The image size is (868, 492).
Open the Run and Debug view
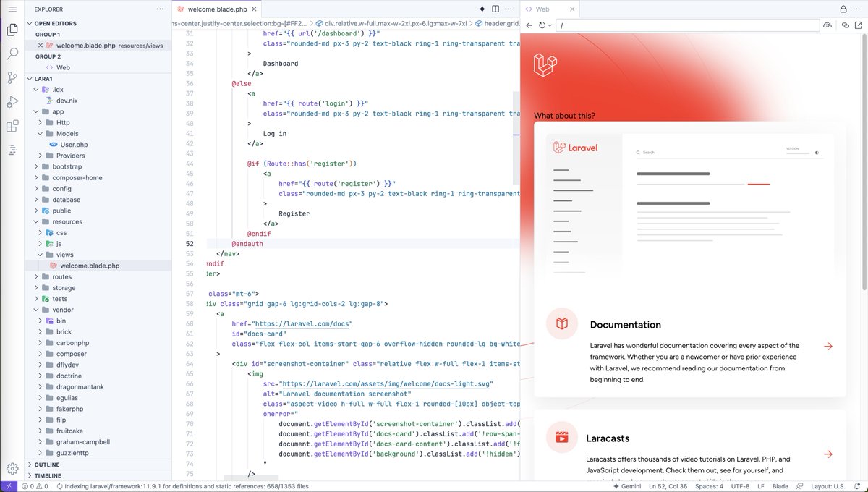click(x=12, y=102)
